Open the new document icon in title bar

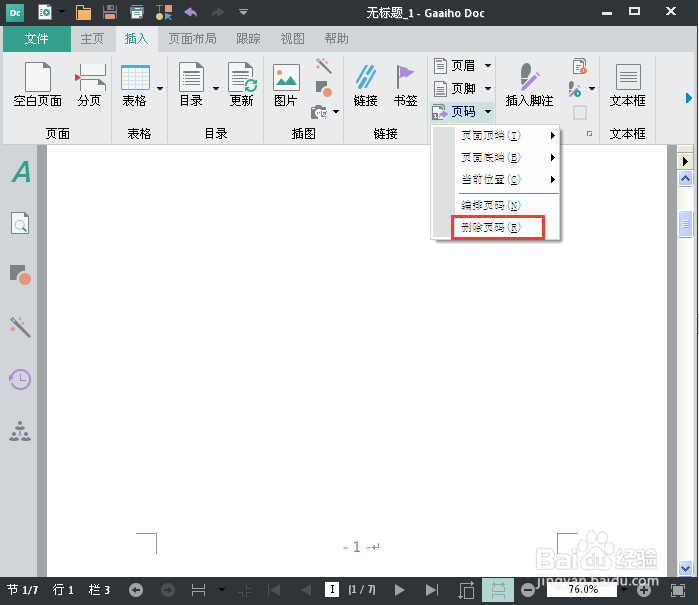tap(45, 12)
